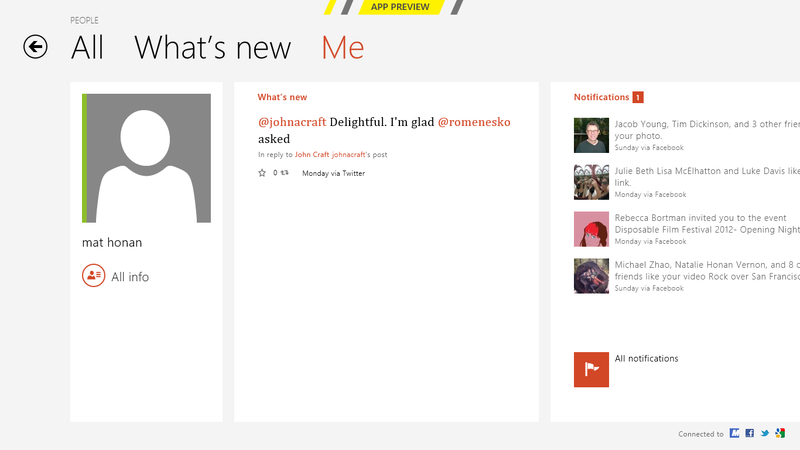This screenshot has height=450, width=800.
Task: Open the All notifications flag tile
Action: click(x=591, y=369)
